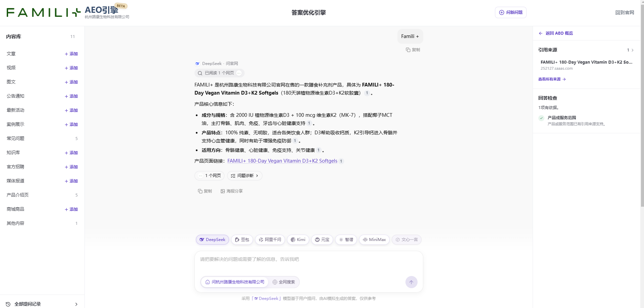The height and width of the screenshot is (308, 644).
Task: Click the plus icon in 问新问题
Action: (502, 12)
